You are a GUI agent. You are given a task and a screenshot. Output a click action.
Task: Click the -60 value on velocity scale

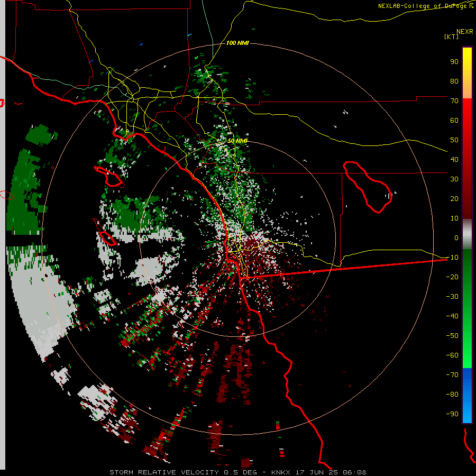click(452, 355)
